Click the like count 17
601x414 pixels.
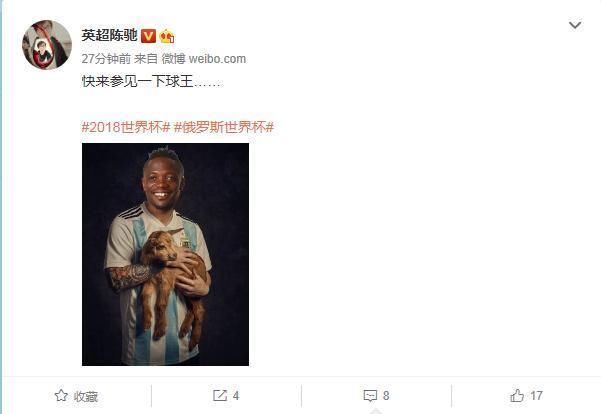[536, 396]
